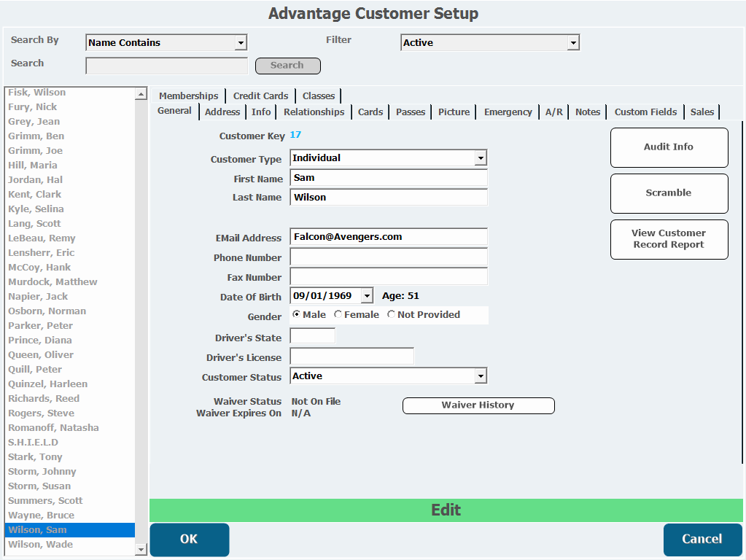Switch to the Sales tab

[x=702, y=112]
